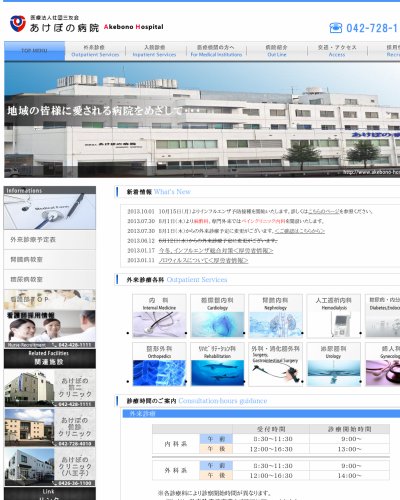This screenshot has height=500, width=400.
Task: Open the Access menu item
Action: [x=337, y=51]
